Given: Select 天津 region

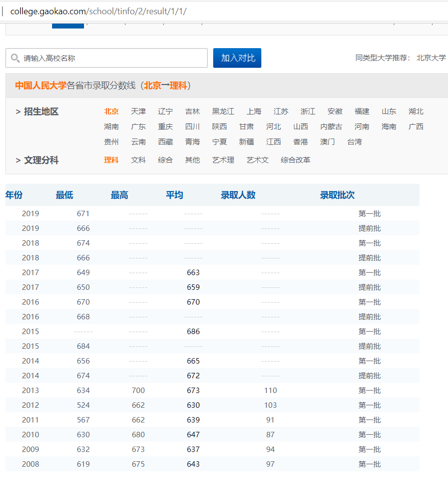Looking at the screenshot, I should pos(139,112).
